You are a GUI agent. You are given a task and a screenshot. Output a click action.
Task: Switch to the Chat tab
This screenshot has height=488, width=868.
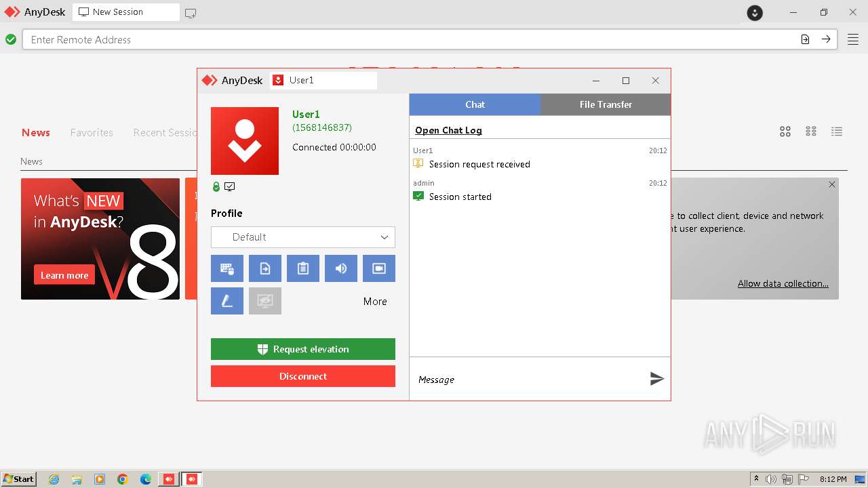[475, 104]
